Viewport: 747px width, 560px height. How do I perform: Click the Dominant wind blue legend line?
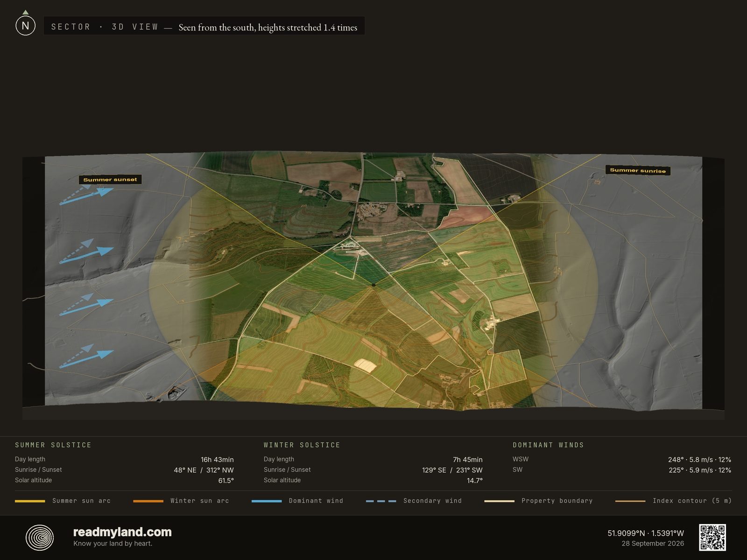click(267, 501)
